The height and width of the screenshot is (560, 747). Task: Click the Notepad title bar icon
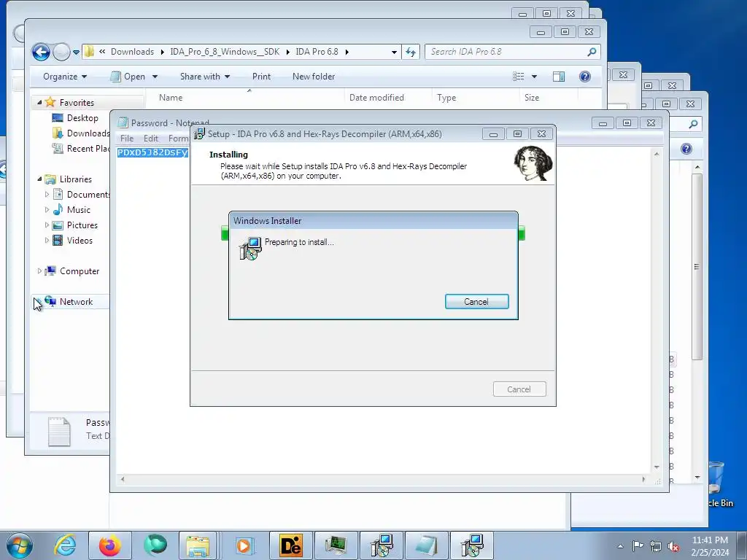[x=123, y=122]
